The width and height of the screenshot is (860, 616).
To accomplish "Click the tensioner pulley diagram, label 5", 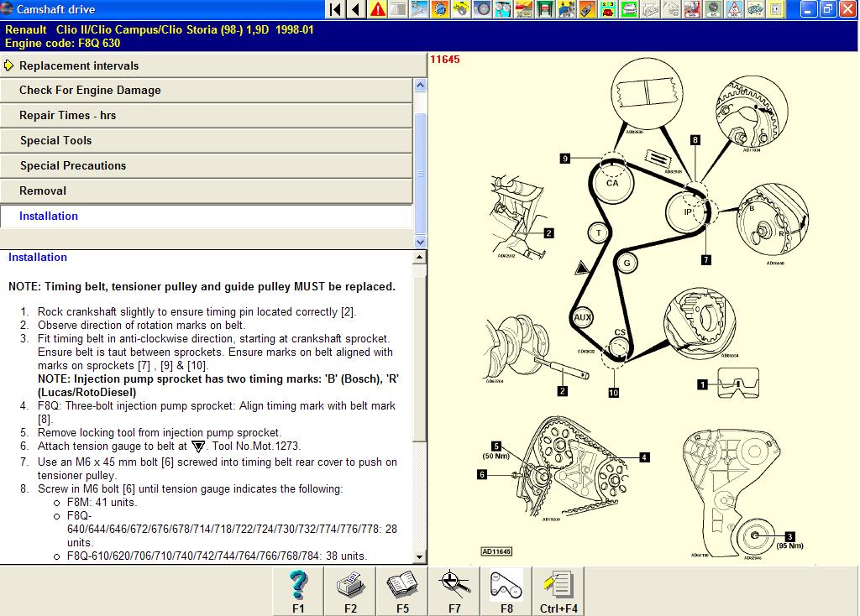I will (x=565, y=468).
